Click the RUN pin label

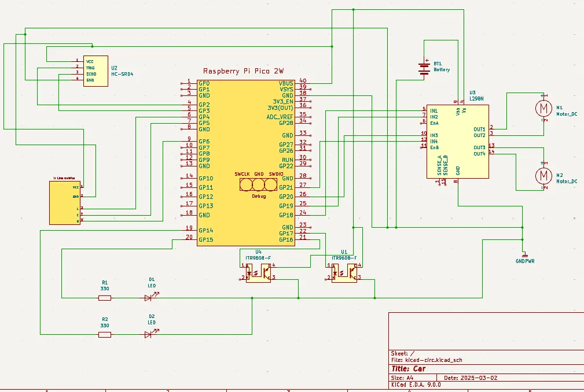[x=288, y=160]
